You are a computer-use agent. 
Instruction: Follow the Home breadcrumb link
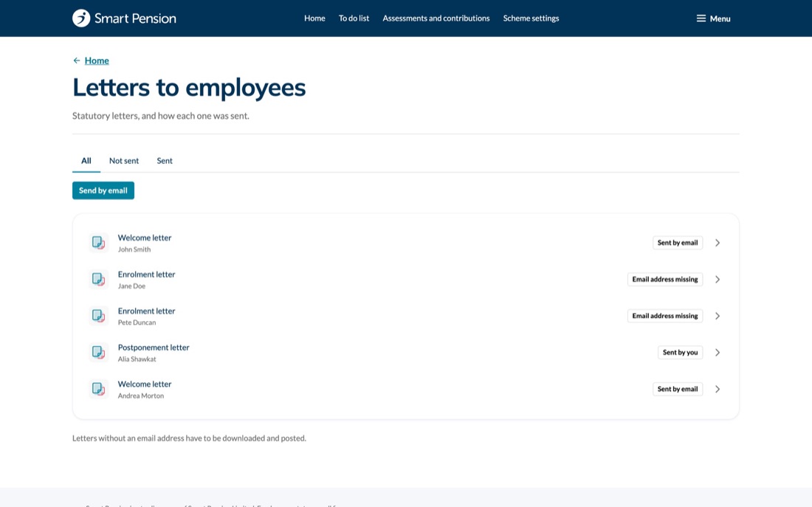(x=97, y=61)
